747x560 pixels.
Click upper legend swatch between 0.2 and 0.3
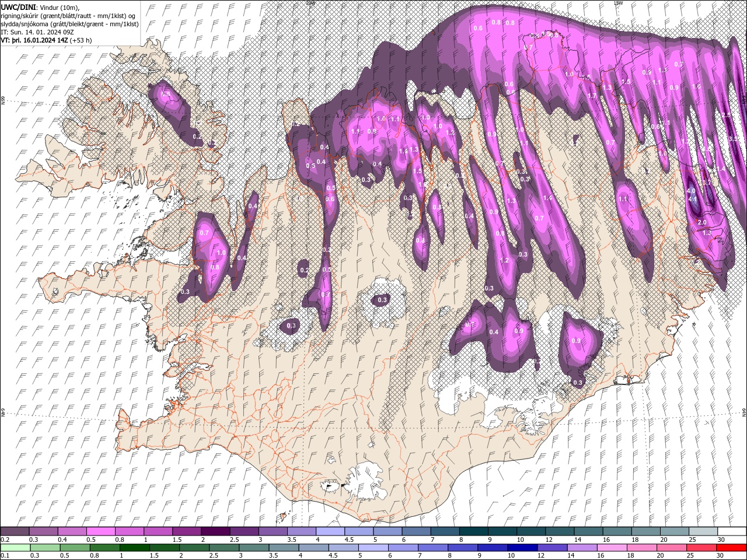coord(15,531)
